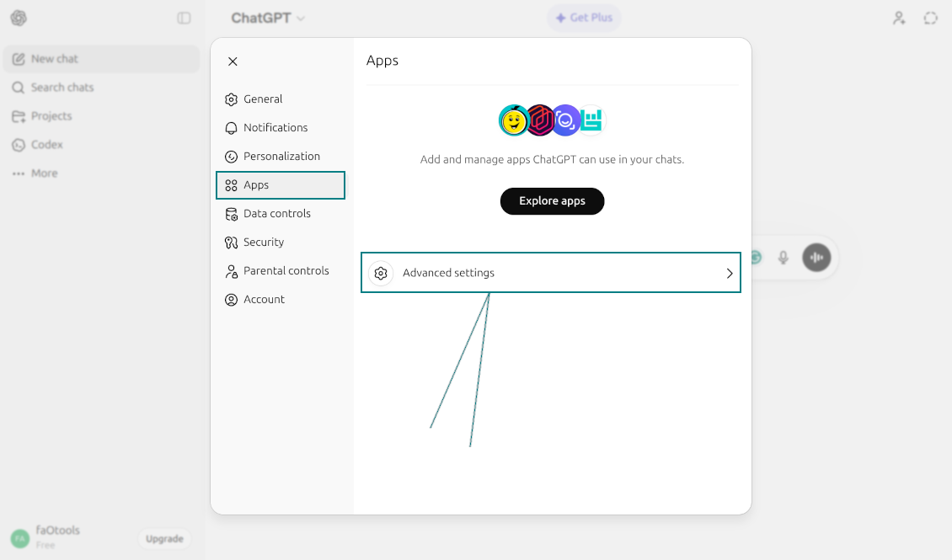Click the Get Plus pill button

tap(584, 17)
